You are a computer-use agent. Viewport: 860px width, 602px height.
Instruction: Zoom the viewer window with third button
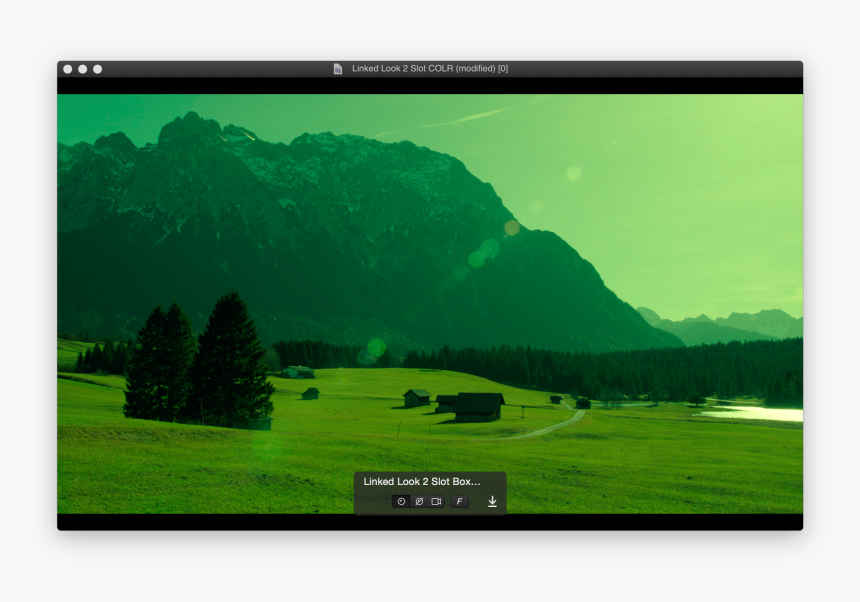[x=98, y=69]
